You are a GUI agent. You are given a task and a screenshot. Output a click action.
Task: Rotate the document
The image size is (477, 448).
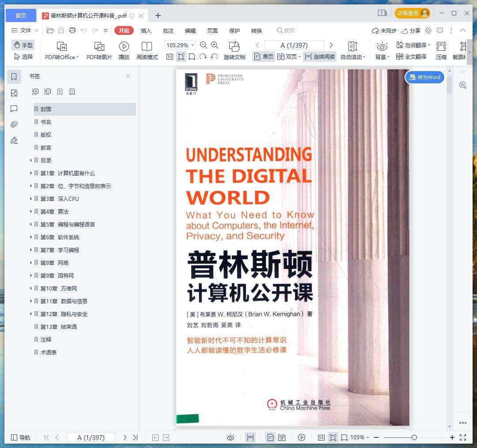(x=234, y=51)
